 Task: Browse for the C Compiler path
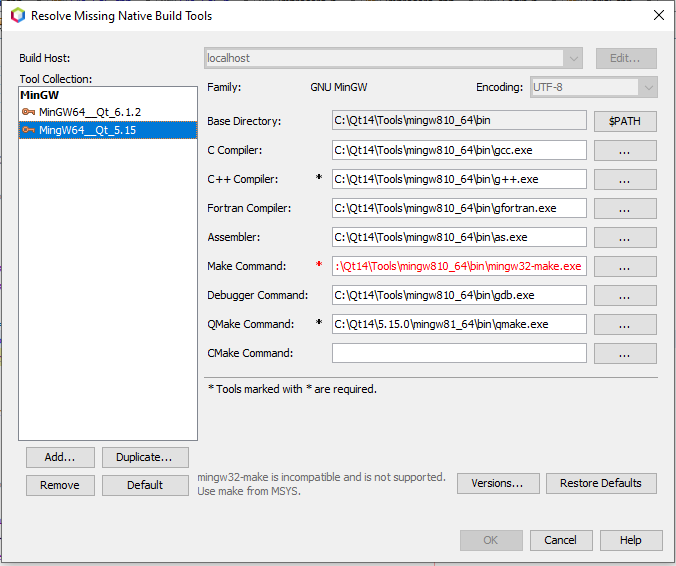click(625, 150)
